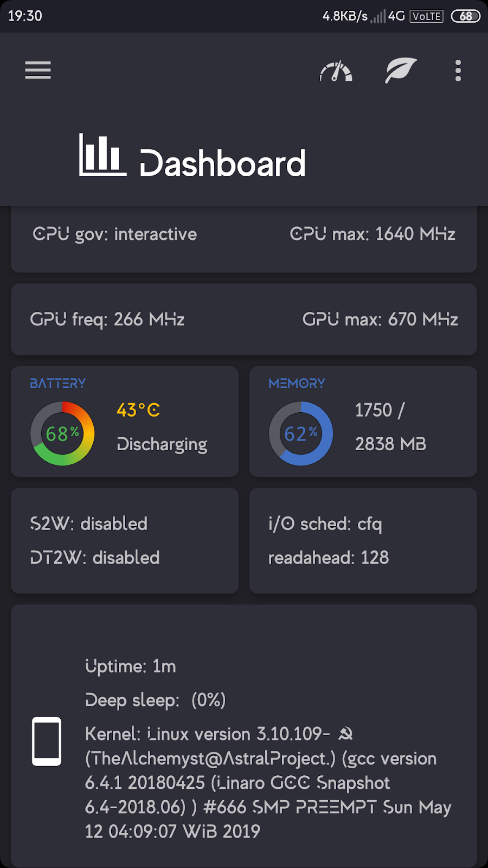Tap the VoLTE status icon
The height and width of the screenshot is (868, 488).
click(427, 16)
